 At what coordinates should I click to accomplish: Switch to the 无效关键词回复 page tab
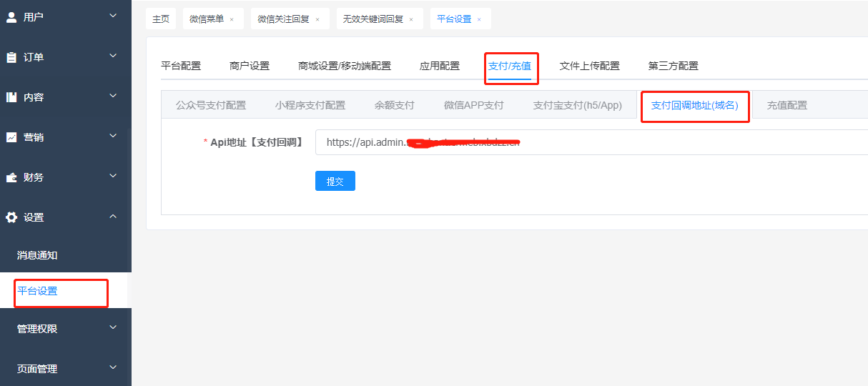pyautogui.click(x=373, y=19)
